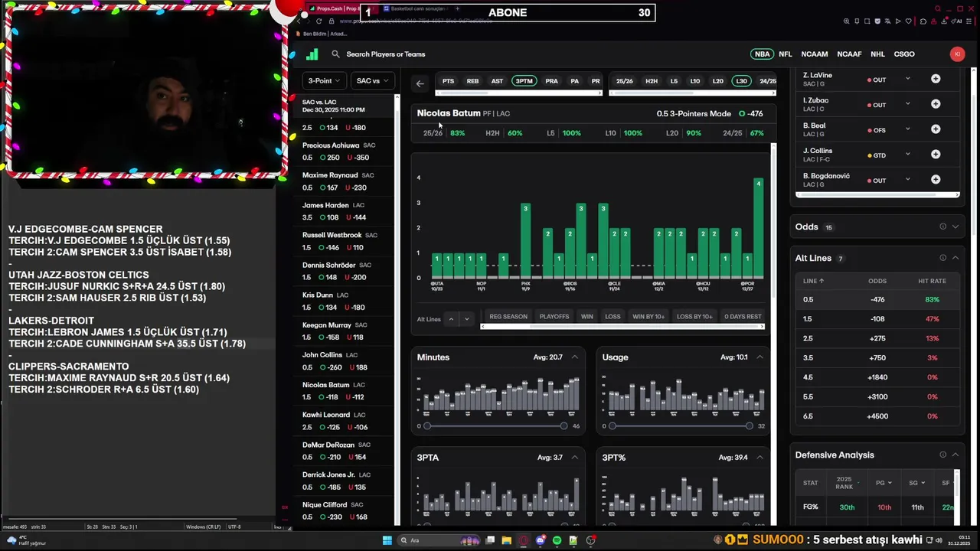
Task: Expand I. Zubac injury row chevron
Action: 907,104
